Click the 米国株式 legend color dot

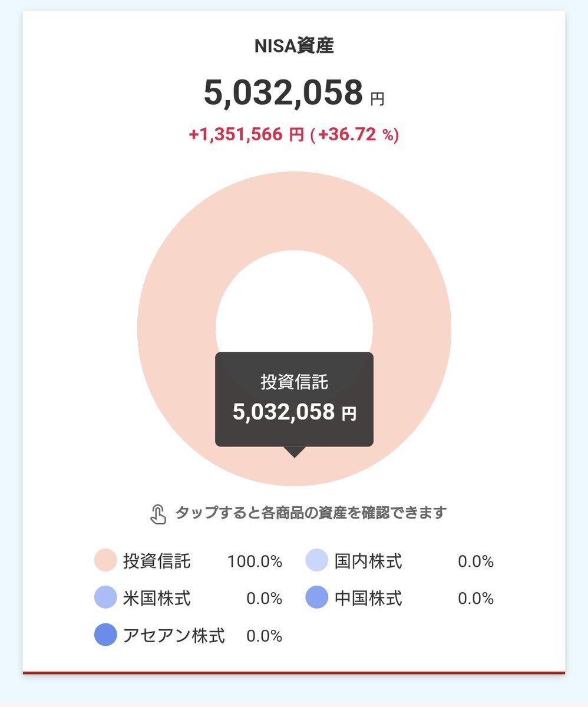[x=105, y=597]
